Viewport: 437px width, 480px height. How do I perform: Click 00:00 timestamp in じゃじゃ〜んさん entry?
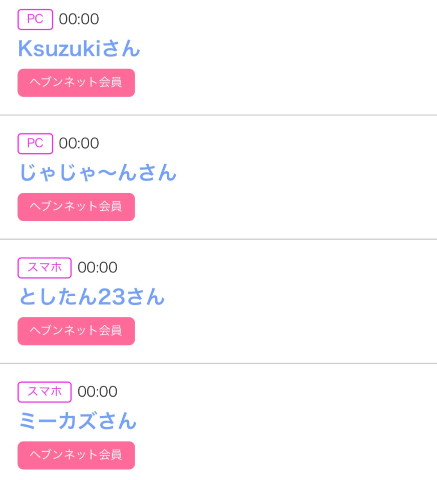click(x=79, y=143)
